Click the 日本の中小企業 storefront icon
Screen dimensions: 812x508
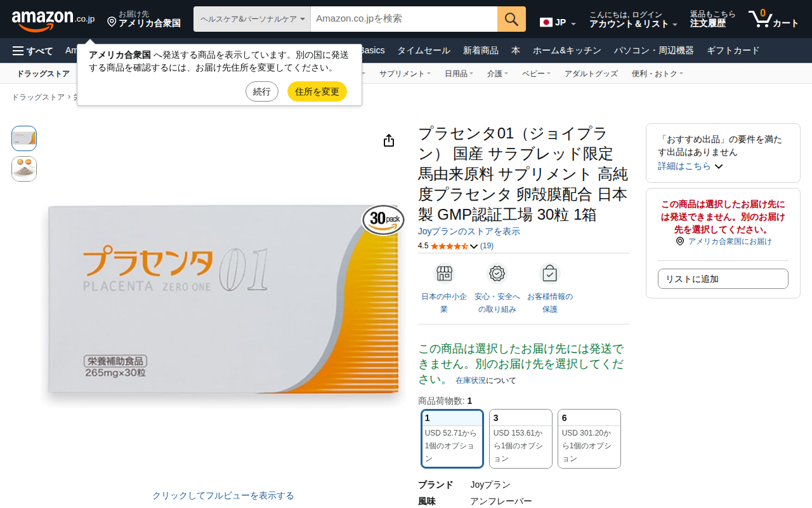click(444, 273)
